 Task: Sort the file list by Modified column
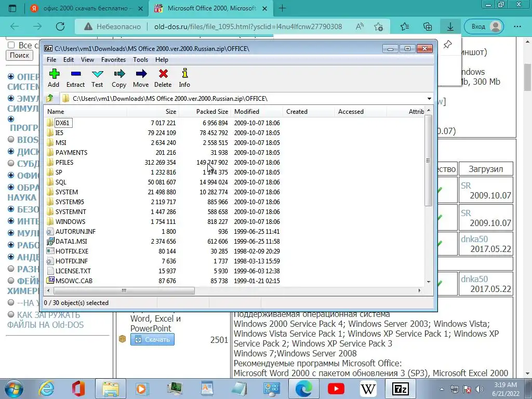(x=257, y=112)
